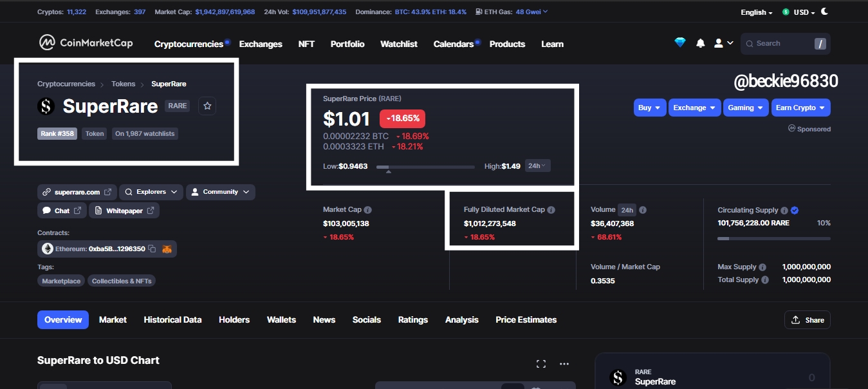868x389 pixels.
Task: Add token to MetaMask fox icon
Action: [x=167, y=249]
